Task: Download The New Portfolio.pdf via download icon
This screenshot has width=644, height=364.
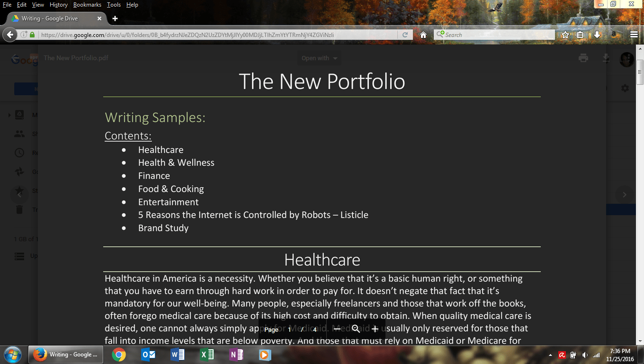Action: tap(606, 57)
